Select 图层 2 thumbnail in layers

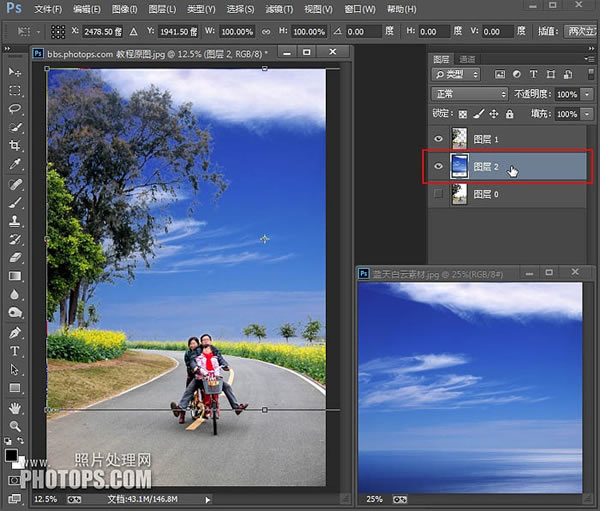[459, 166]
